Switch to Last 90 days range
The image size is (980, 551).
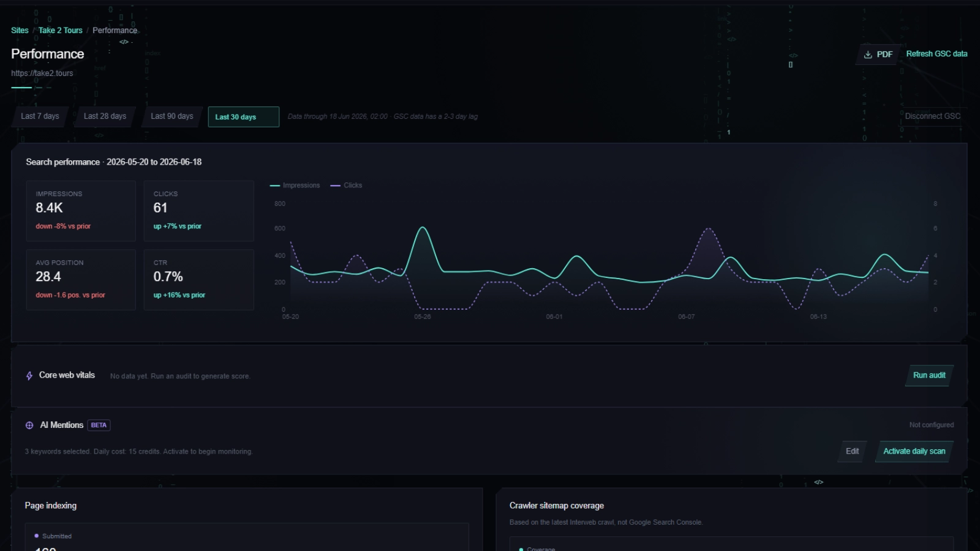click(171, 116)
